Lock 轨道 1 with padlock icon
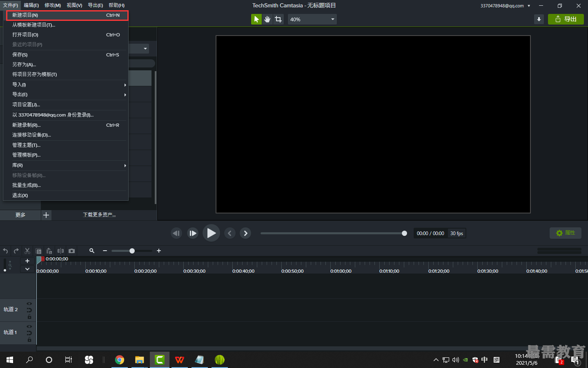 pyautogui.click(x=29, y=340)
